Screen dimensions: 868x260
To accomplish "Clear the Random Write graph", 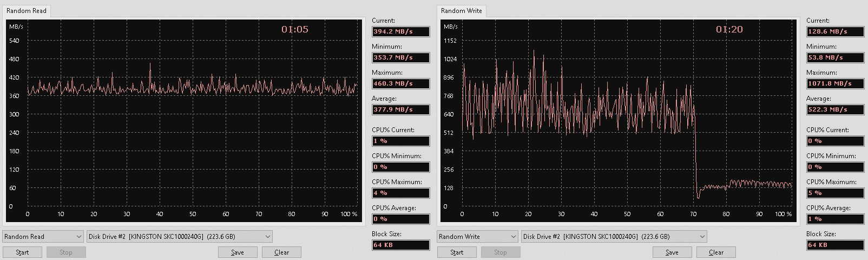I will click(716, 252).
